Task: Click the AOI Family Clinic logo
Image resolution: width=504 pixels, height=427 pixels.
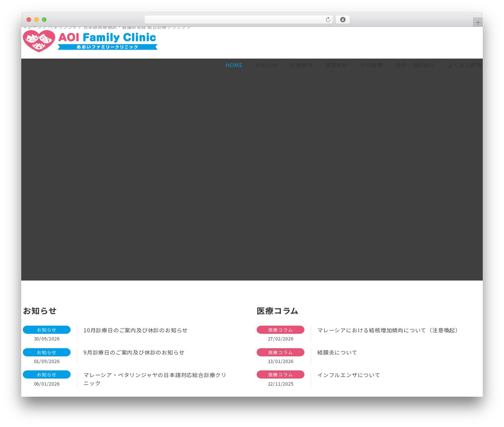Action: coord(90,41)
